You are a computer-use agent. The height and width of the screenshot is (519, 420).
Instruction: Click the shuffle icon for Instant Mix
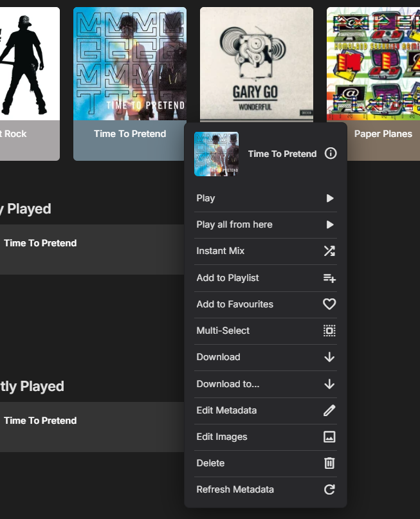point(329,251)
